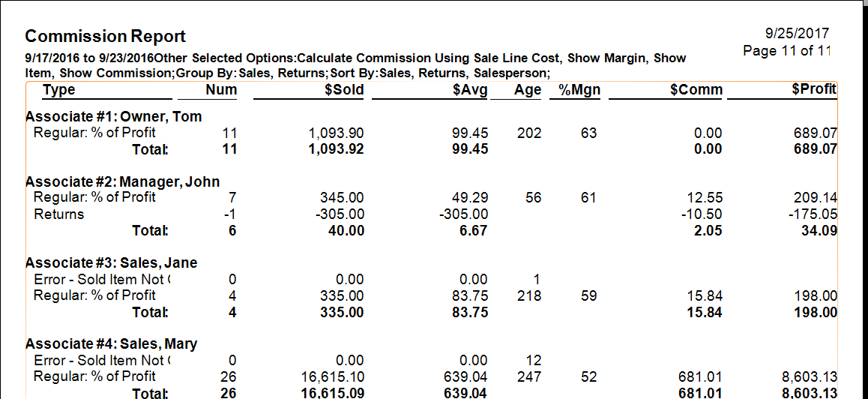Select the 8,603.13 regular profit value
Screen dimensions: 868x399
(810, 376)
